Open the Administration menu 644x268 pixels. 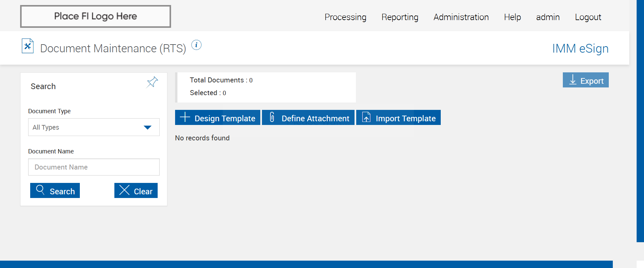pos(461,17)
